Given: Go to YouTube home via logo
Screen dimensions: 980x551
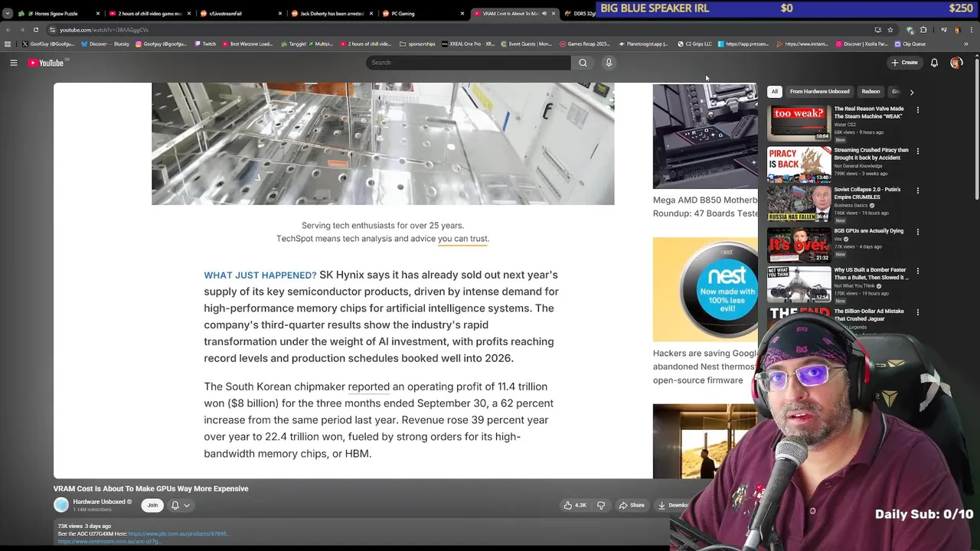Looking at the screenshot, I should click(x=47, y=63).
